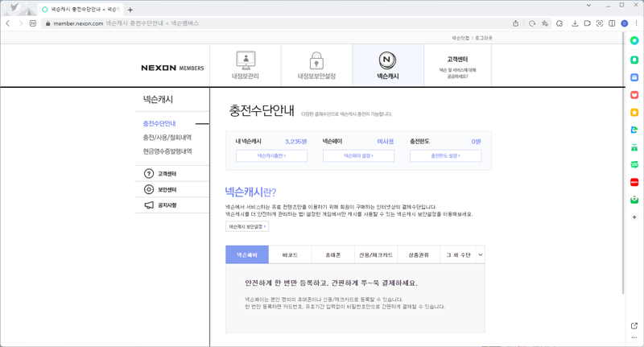This screenshot has height=347, width=644.
Task: Open the external link icon in side panel
Action: coord(634,325)
